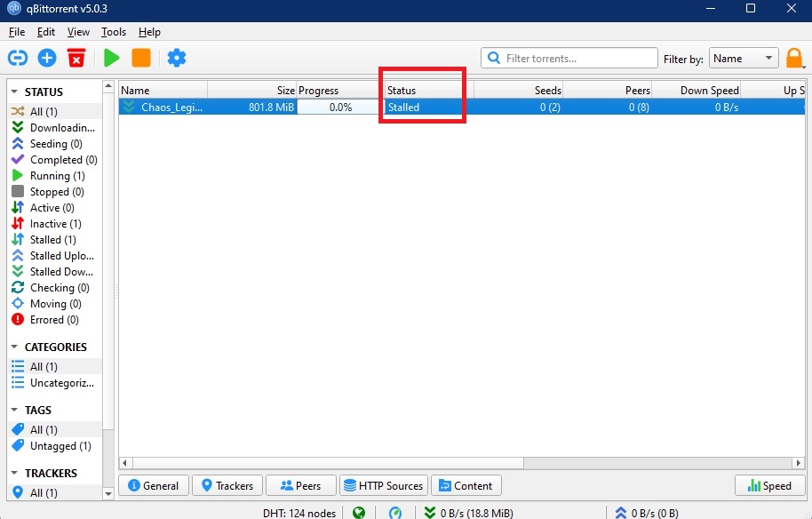Collapse the TAGS section
The width and height of the screenshot is (812, 519).
(14, 411)
